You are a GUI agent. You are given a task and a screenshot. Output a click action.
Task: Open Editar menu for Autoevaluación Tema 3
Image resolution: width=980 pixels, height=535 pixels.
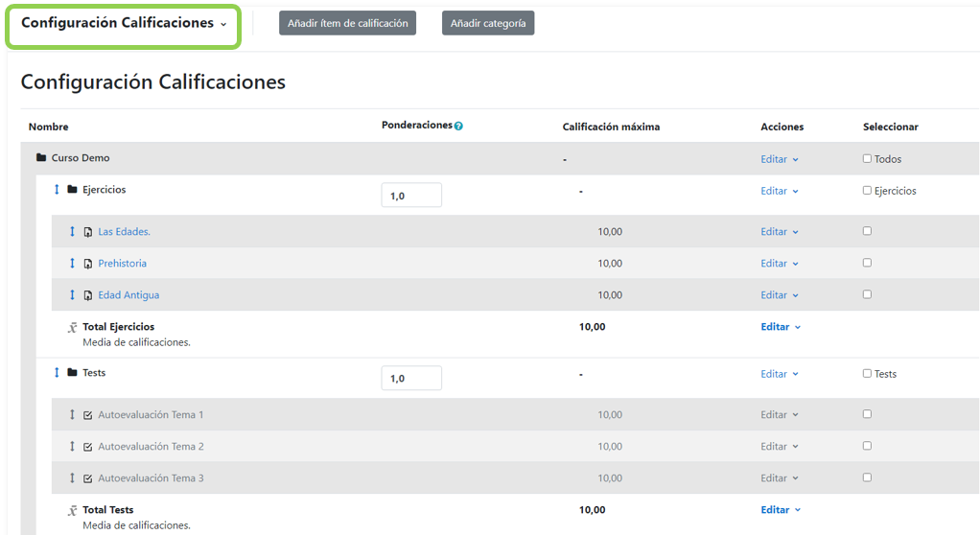pos(780,478)
